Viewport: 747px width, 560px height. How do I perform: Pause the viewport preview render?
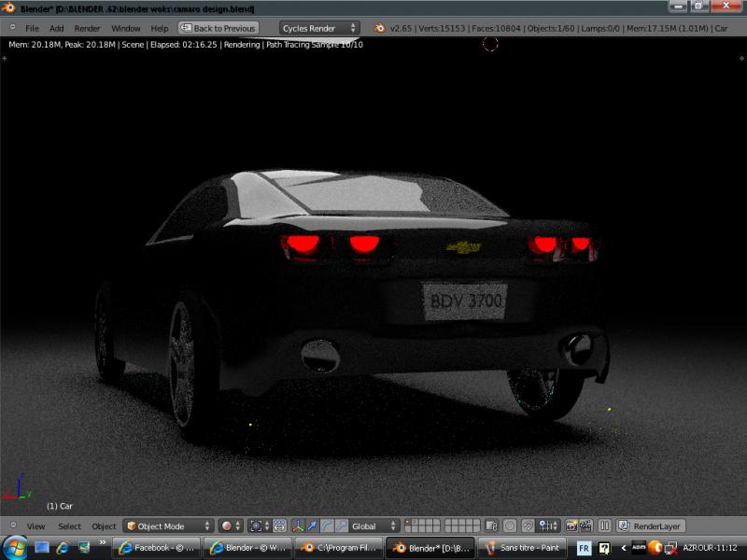(604, 525)
